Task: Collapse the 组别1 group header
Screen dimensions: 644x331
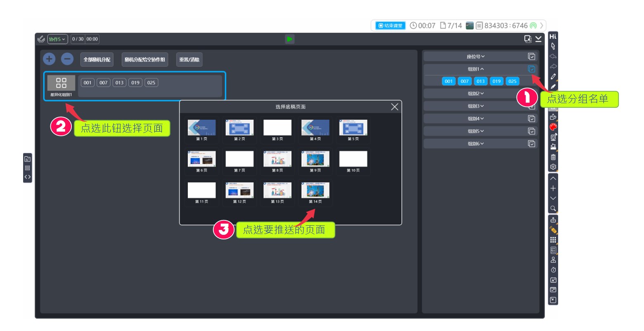Action: [x=476, y=69]
